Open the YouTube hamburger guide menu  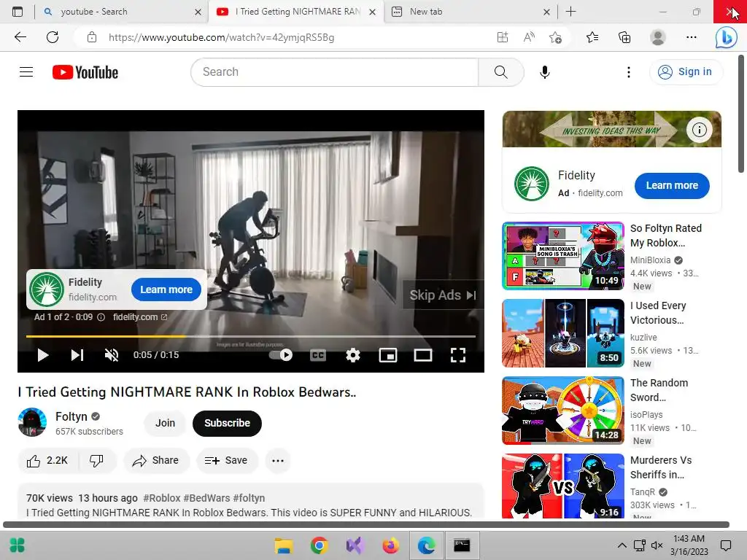click(x=26, y=72)
